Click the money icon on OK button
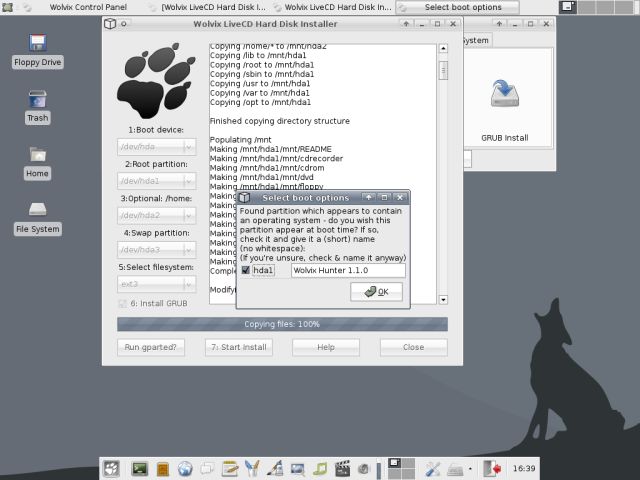Screen dimensions: 640x480 [370, 291]
